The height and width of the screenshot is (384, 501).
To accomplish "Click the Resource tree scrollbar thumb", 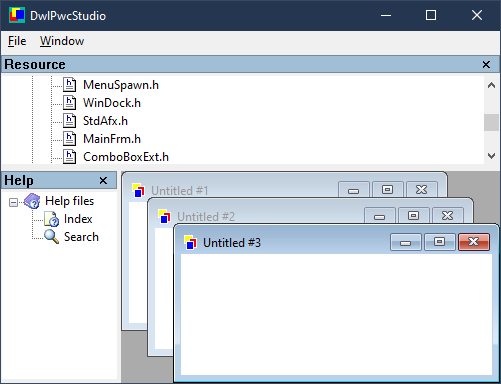I will click(491, 122).
